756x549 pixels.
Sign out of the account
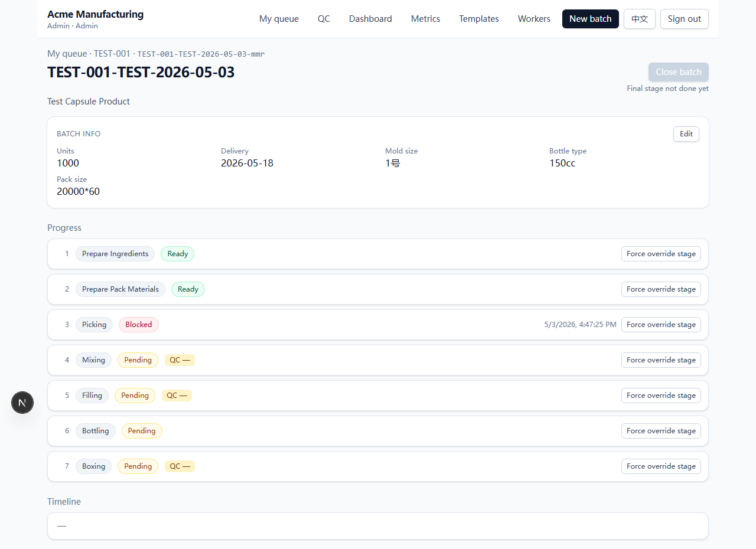(685, 19)
